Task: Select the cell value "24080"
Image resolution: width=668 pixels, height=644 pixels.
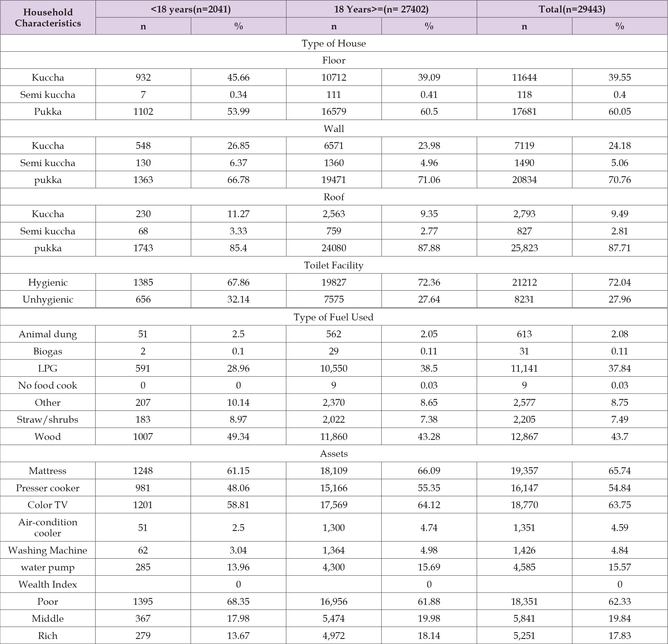Action: pyautogui.click(x=334, y=248)
